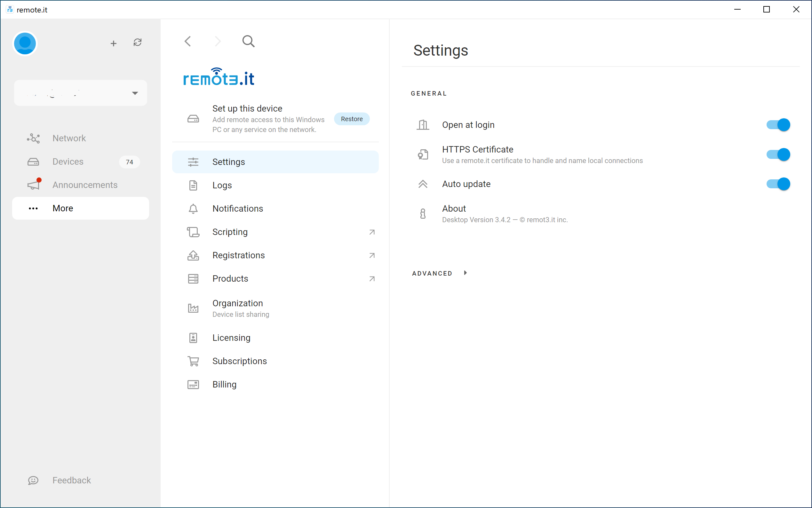Click the Notifications bell icon
The width and height of the screenshot is (812, 508).
click(193, 209)
